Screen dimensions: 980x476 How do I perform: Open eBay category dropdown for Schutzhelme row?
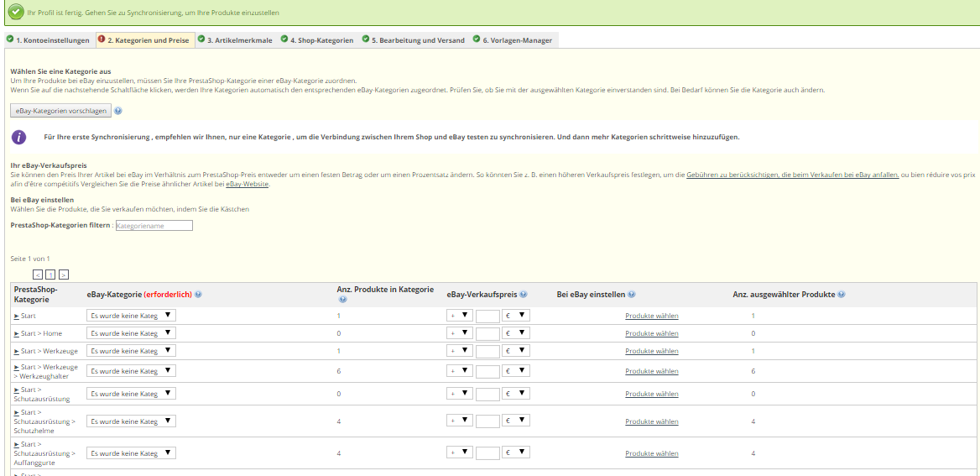click(131, 421)
